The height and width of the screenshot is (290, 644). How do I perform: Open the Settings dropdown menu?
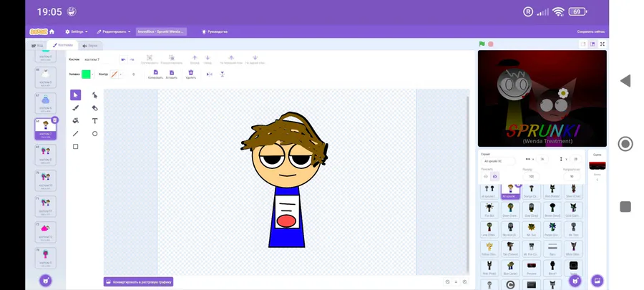click(77, 32)
